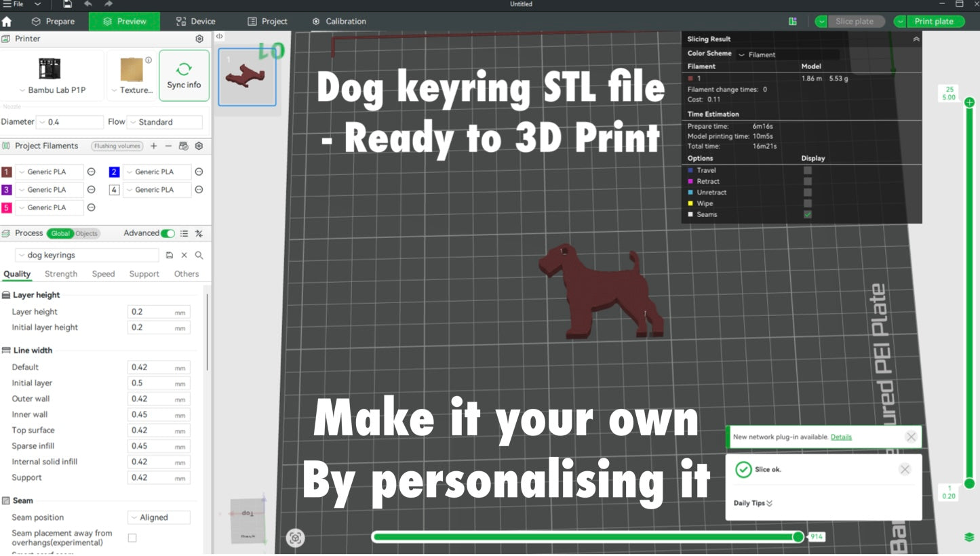The height and width of the screenshot is (556, 980).
Task: Enable the Travel display checkbox
Action: pos(807,170)
